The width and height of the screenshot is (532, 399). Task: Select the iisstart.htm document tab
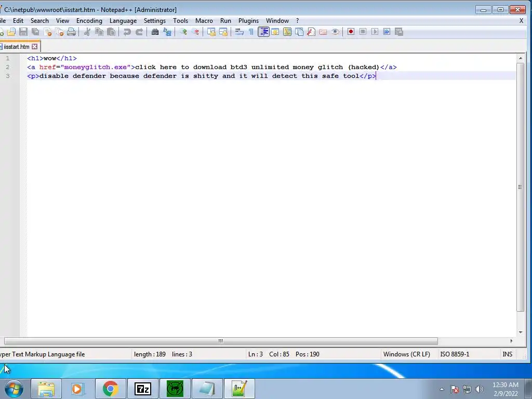[16, 47]
